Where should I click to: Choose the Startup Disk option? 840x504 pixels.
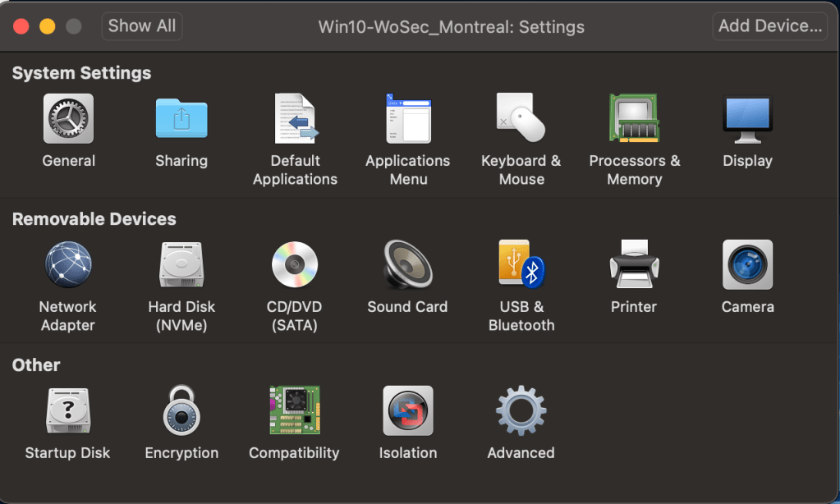click(x=68, y=411)
